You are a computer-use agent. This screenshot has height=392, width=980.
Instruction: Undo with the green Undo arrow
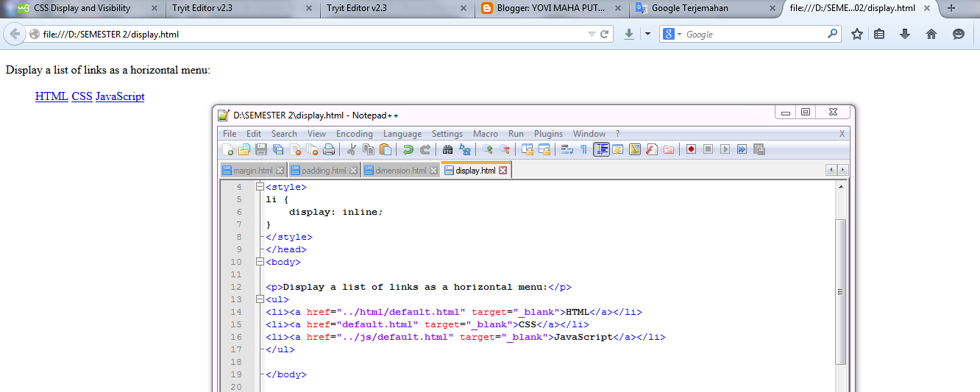(408, 149)
